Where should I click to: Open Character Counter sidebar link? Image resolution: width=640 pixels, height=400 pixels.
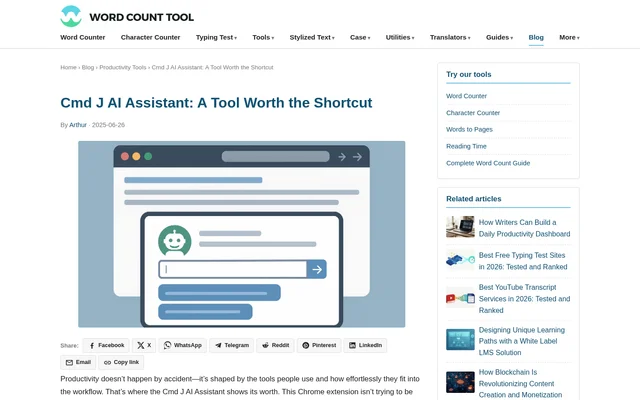point(473,113)
